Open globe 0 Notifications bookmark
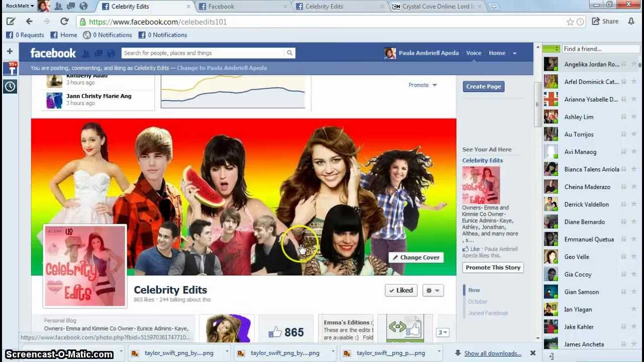Screen dimensions: 644x362 pyautogui.click(x=108, y=35)
